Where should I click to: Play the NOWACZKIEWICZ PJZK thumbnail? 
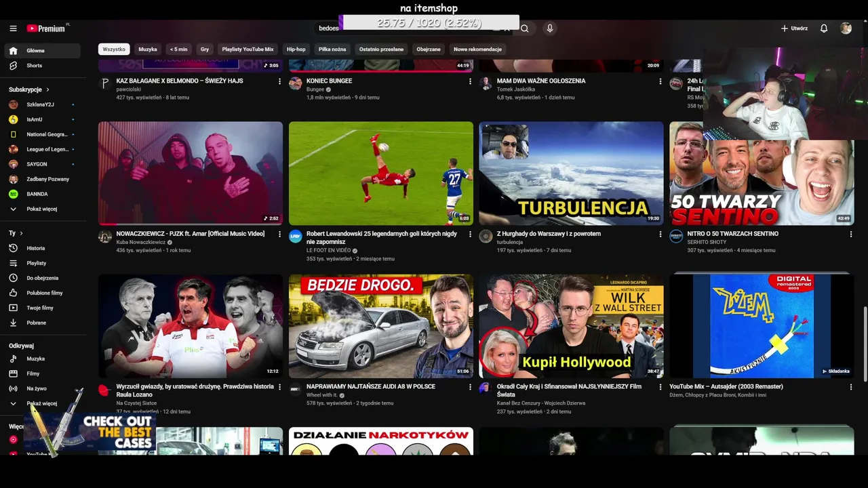[x=191, y=174]
